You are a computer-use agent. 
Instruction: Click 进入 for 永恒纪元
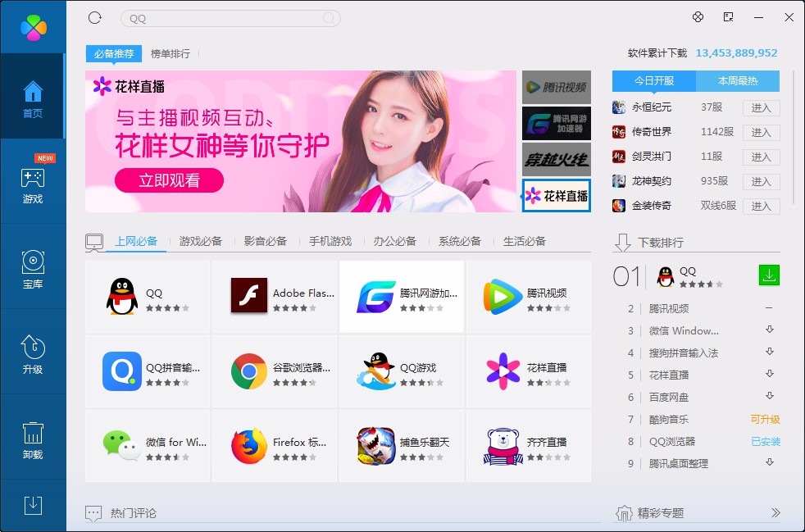[762, 108]
